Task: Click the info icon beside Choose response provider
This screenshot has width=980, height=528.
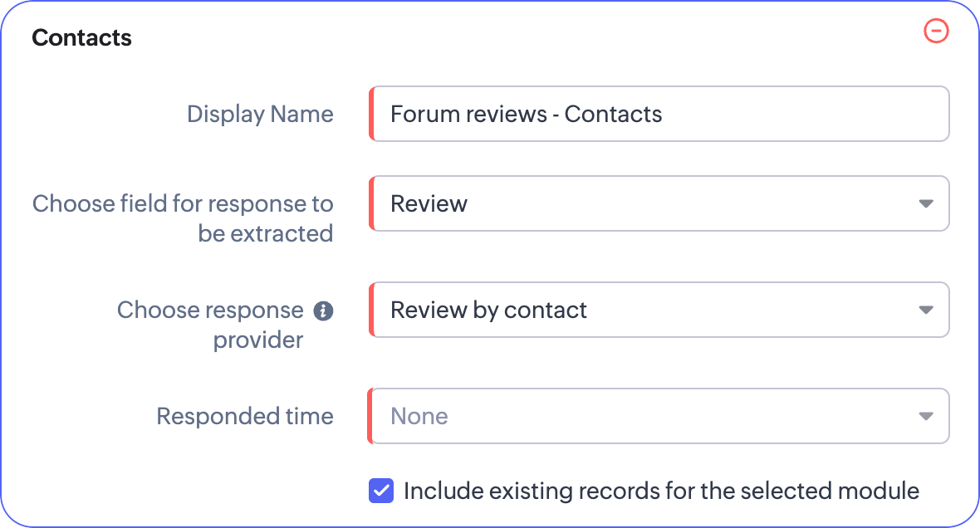Action: 323,311
